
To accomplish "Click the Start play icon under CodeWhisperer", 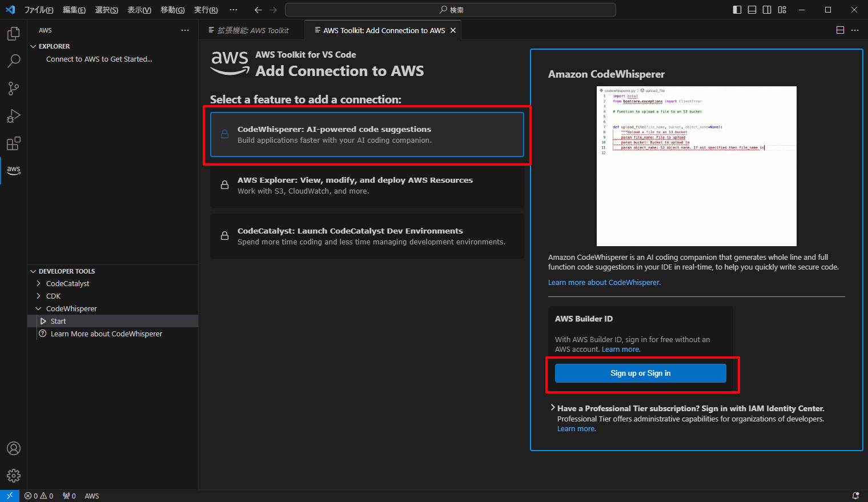I will click(x=43, y=321).
